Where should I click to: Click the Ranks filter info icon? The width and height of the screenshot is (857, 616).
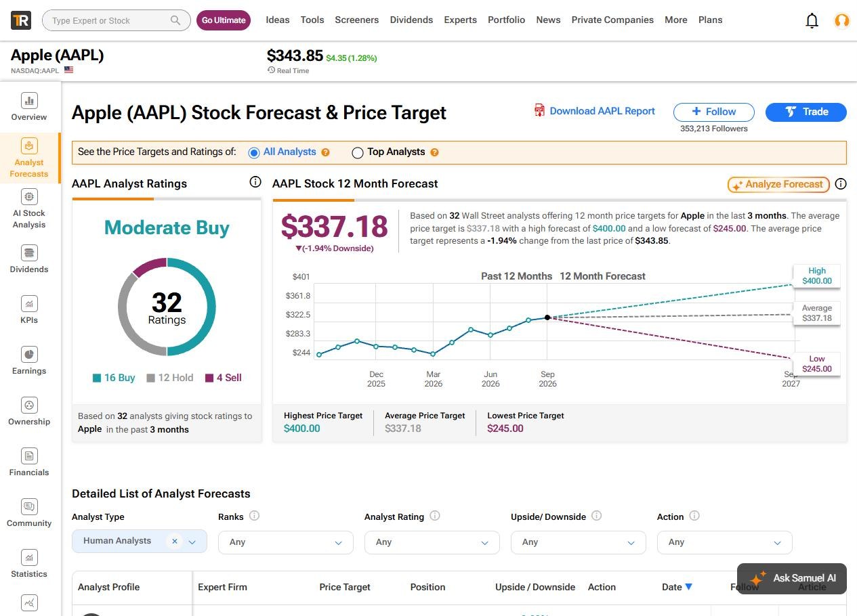click(254, 516)
